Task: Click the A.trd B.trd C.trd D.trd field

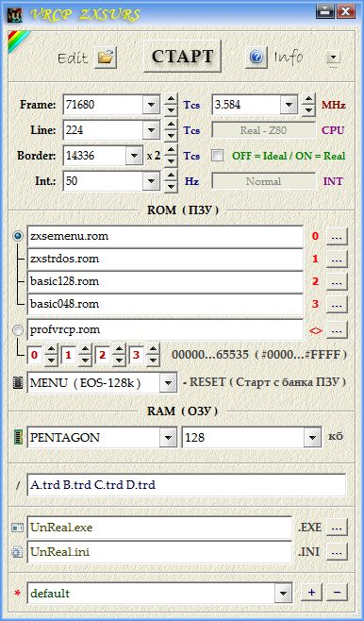Action: pos(187,485)
